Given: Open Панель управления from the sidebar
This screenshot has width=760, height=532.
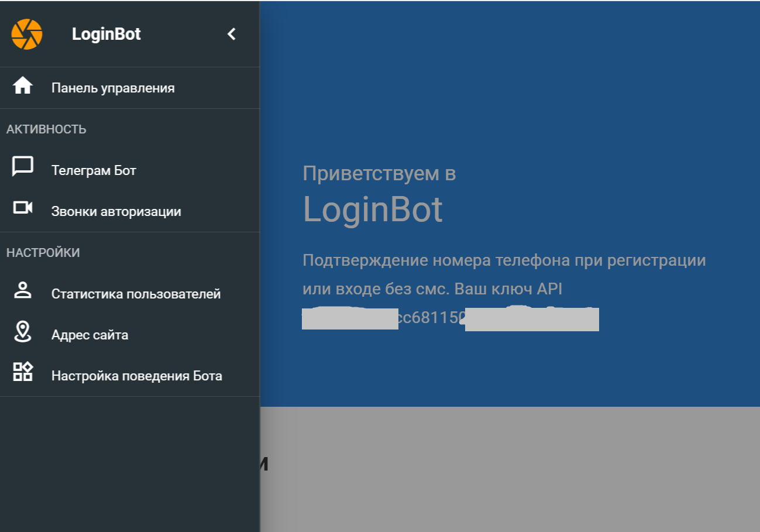Looking at the screenshot, I should [113, 88].
